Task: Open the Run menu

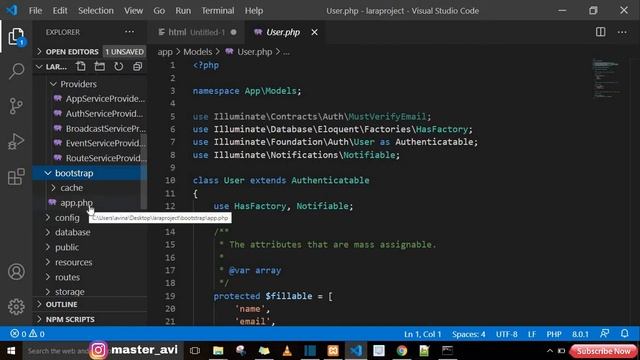Action: point(183,11)
